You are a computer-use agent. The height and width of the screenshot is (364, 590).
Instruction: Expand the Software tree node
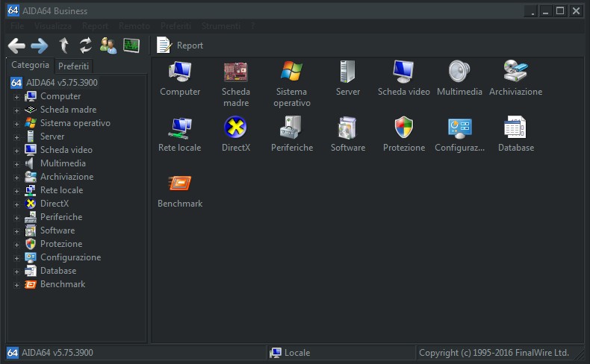point(16,231)
